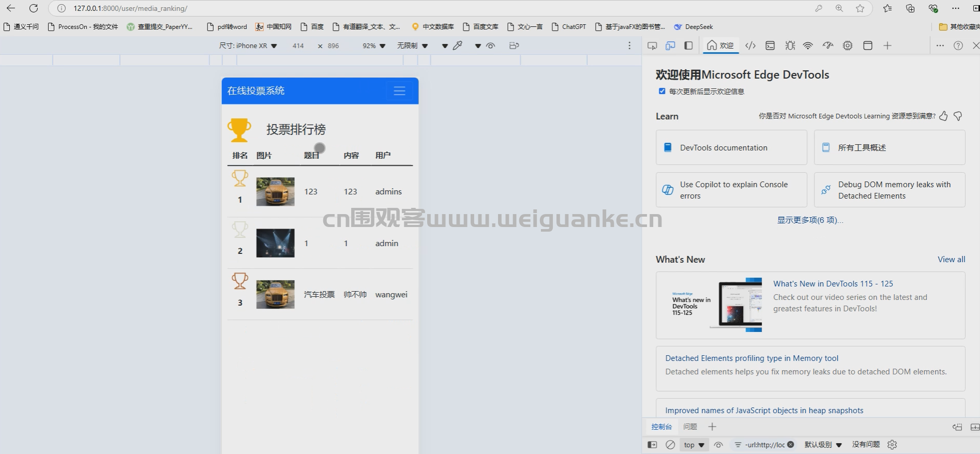Click the rotate device icon
This screenshot has width=980, height=454.
(x=514, y=46)
